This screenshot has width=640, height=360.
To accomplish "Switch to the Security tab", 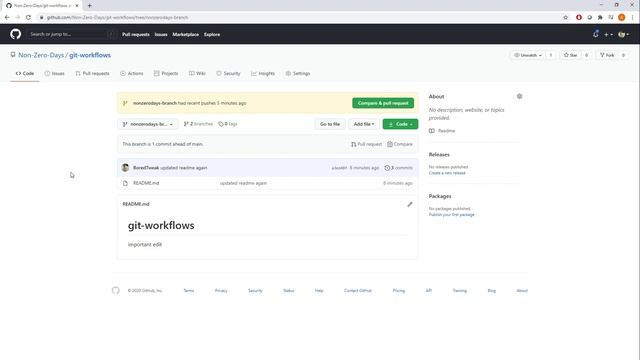I will 228,73.
